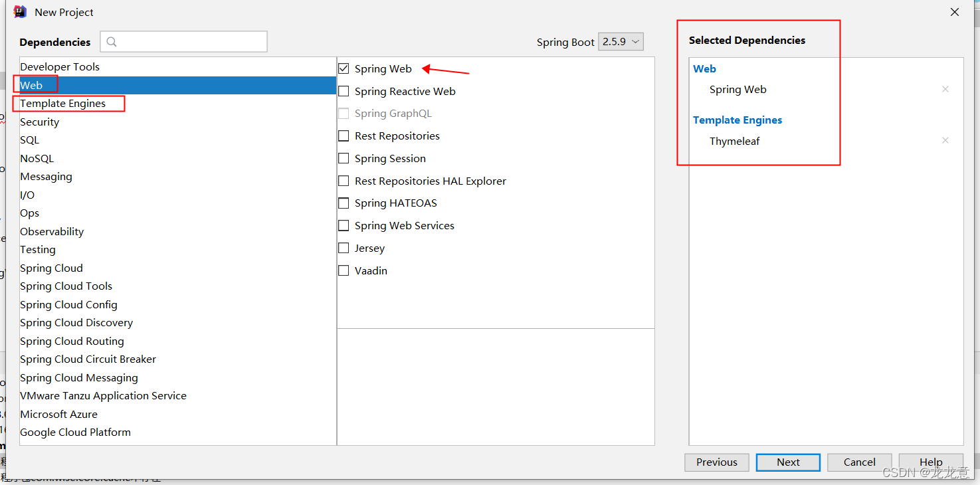Remove Spring Web from selected dependencies

click(945, 89)
